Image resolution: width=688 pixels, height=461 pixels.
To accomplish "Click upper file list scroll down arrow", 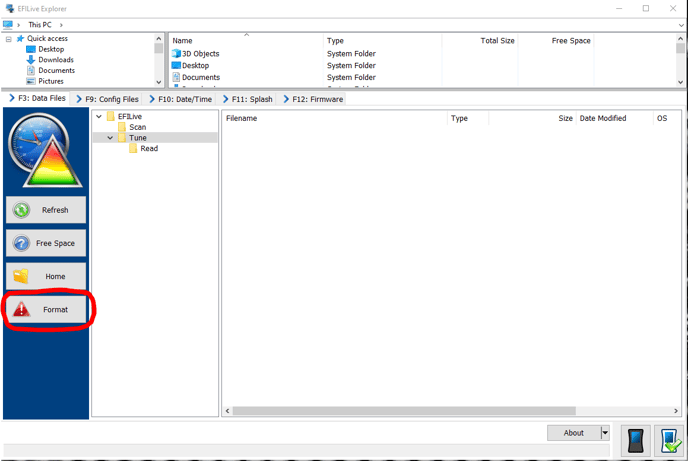I will pos(680,82).
